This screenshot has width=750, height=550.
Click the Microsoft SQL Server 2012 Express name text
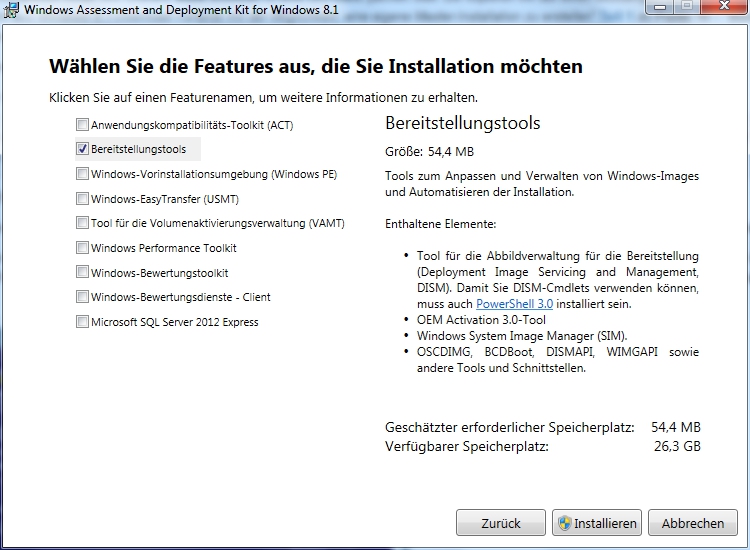coord(175,322)
